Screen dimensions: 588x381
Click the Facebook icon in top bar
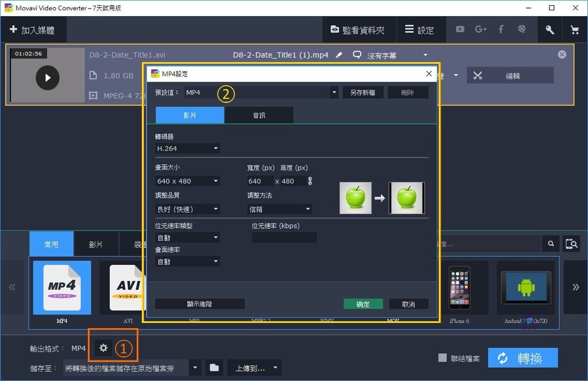tap(501, 29)
